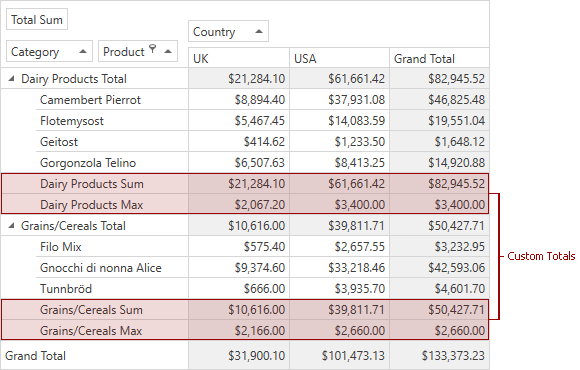Select the Filo Mix row header

click(x=112, y=246)
